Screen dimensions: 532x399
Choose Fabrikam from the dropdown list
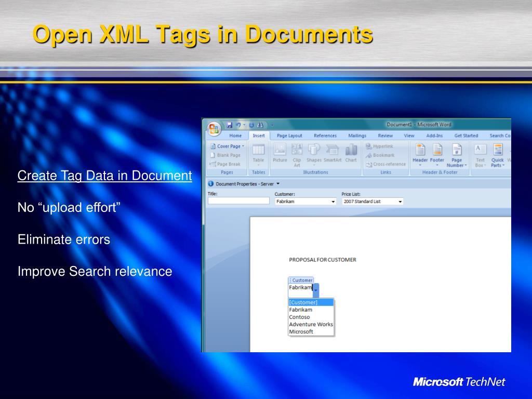[x=311, y=310]
